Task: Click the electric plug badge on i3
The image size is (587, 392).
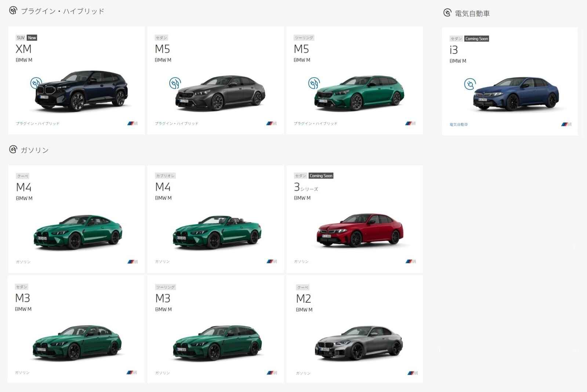Action: [x=470, y=84]
